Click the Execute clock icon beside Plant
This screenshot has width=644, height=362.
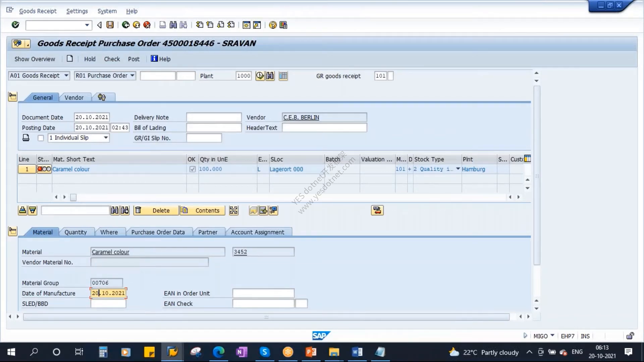[x=260, y=76]
